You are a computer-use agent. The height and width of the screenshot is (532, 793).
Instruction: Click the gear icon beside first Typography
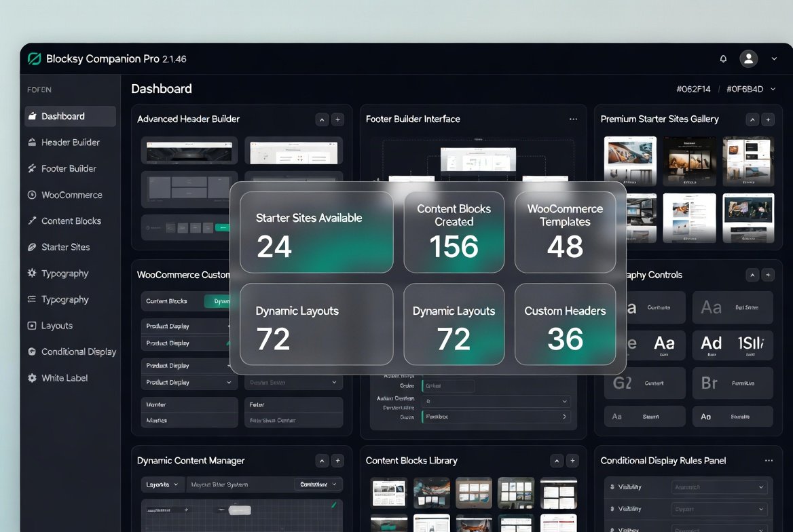(32, 273)
